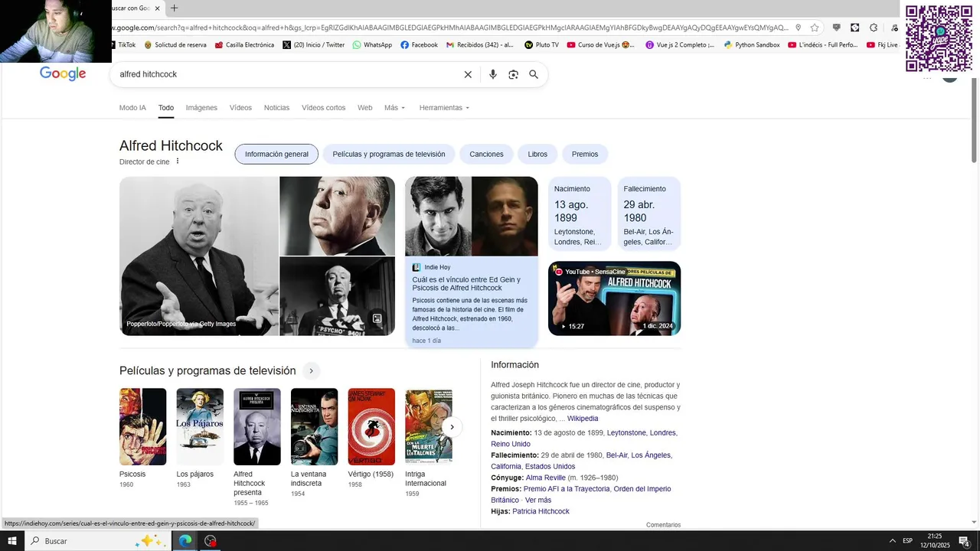Screen dimensions: 980x551
Task: Click the Comentarios link
Action: click(x=663, y=525)
